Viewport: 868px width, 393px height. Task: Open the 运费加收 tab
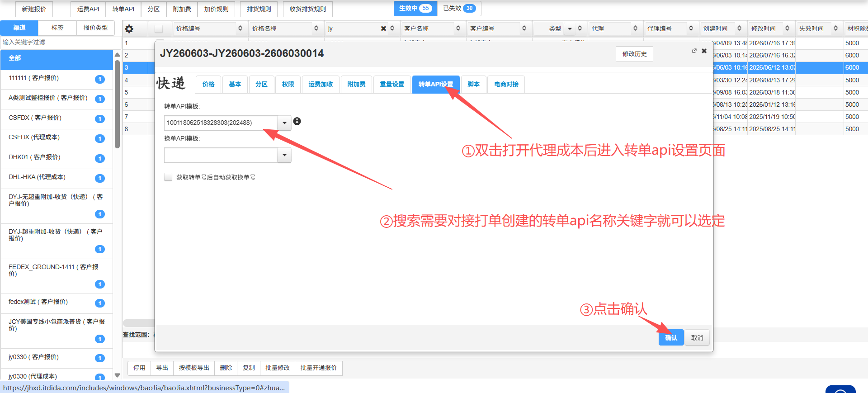point(321,84)
